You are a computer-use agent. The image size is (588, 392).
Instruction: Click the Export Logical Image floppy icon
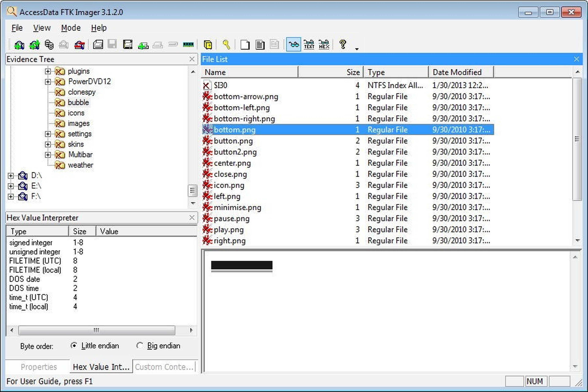128,45
